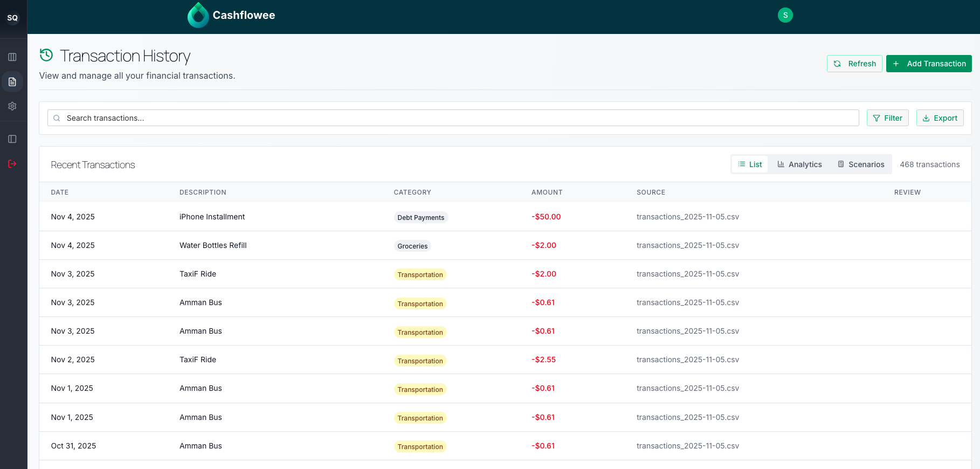This screenshot has height=469, width=980.
Task: Click source file in iPhone Installment row
Action: (x=688, y=217)
